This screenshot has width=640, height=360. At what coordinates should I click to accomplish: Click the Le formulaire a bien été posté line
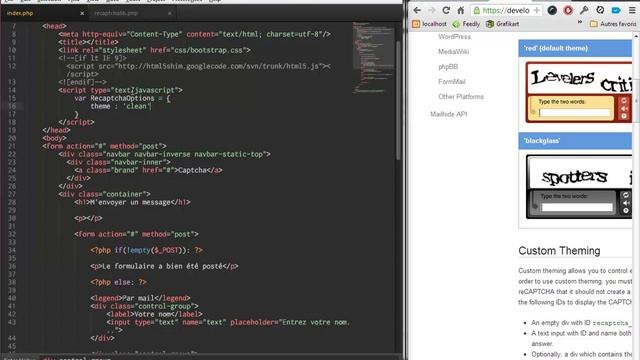tap(164, 267)
